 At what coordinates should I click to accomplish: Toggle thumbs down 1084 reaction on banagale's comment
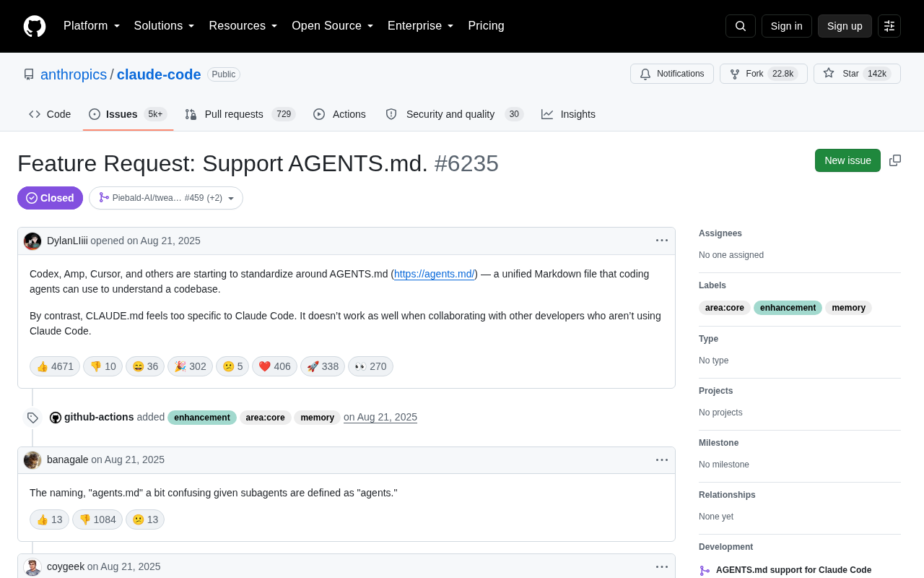click(97, 519)
